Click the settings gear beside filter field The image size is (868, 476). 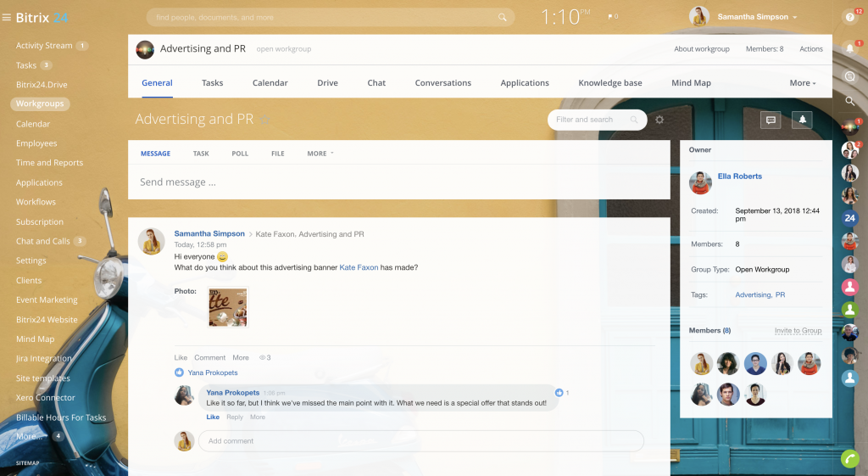(x=659, y=120)
